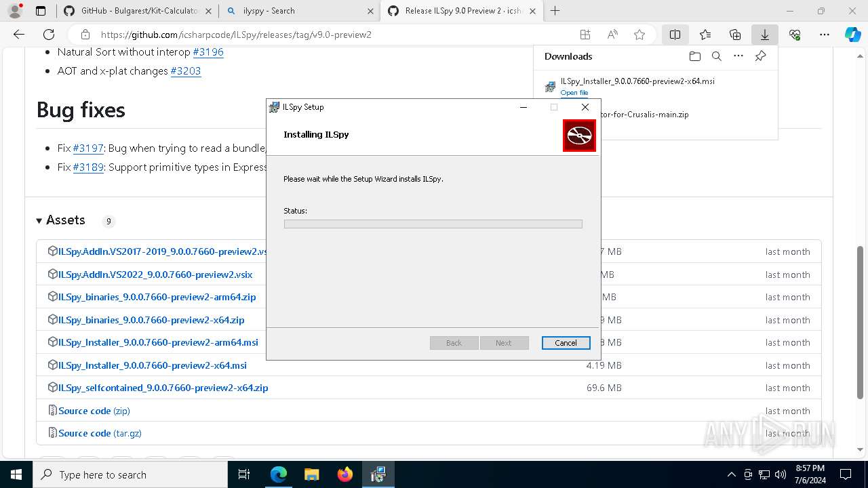Download Source code (zip)
Viewport: 868px width, 488px height.
click(x=94, y=411)
